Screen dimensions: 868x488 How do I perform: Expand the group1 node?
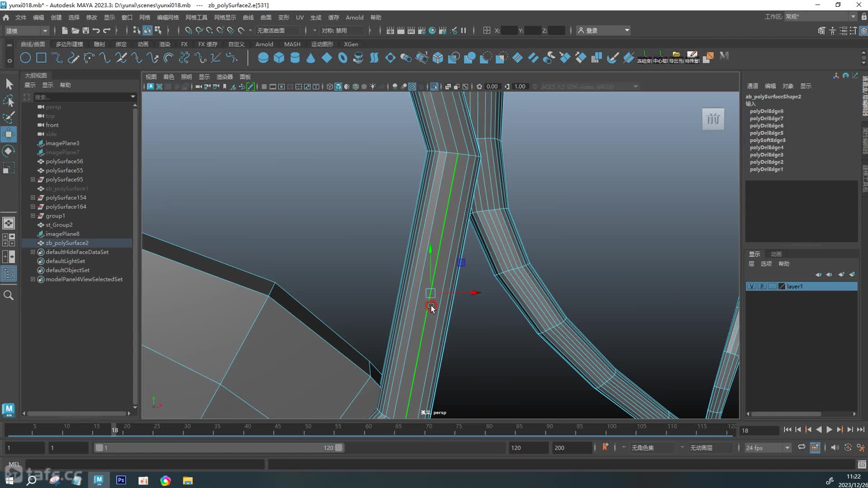coord(33,216)
